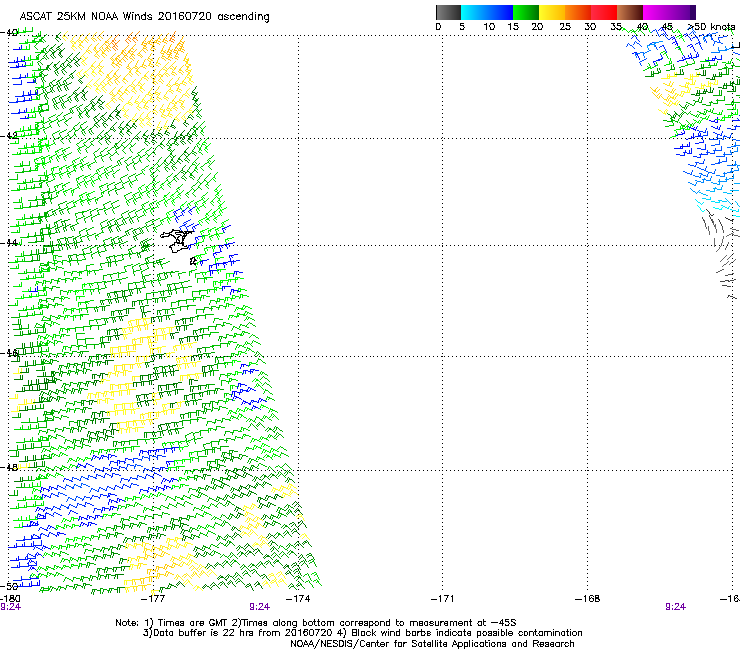Click the '-171' longitude label
The height and width of the screenshot is (650, 740).
[442, 599]
